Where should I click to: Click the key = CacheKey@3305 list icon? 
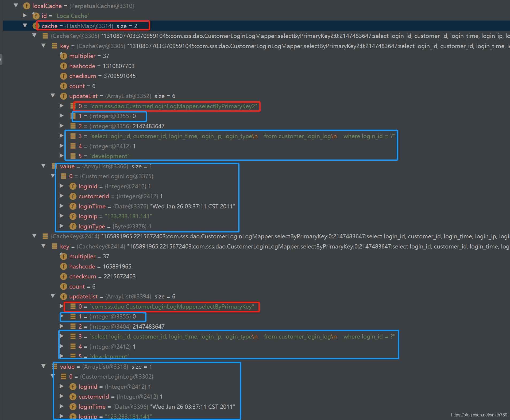[x=55, y=46]
